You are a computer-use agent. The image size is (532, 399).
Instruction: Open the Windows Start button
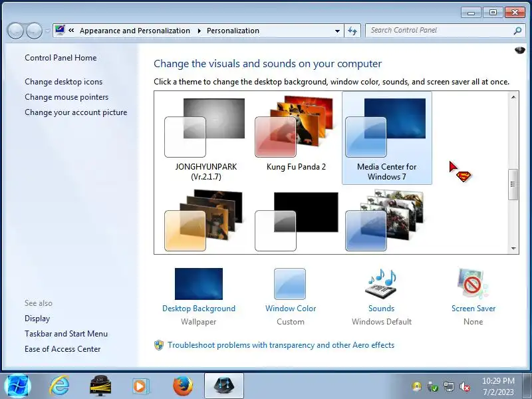click(18, 386)
